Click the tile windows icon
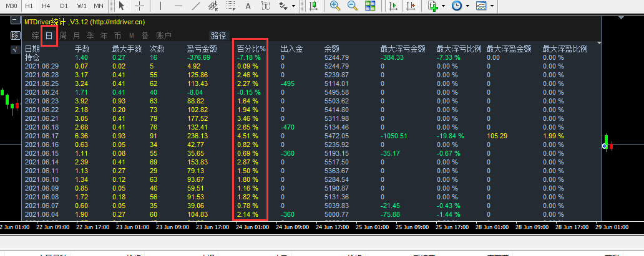Viewport: 644px width, 256px height. 370,6
